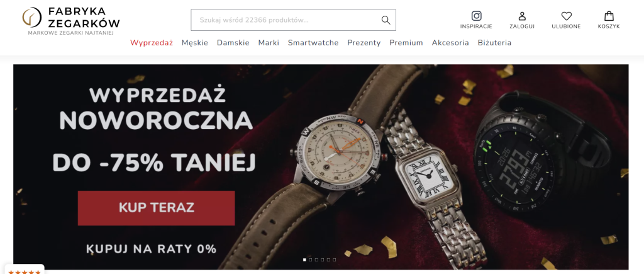Viewport: 644px width, 274px height.
Task: Go to the Wyprzedaż section
Action: click(152, 43)
